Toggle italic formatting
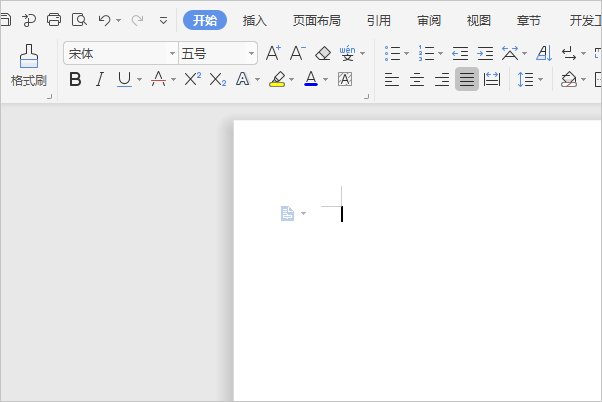This screenshot has width=602, height=402. point(99,80)
